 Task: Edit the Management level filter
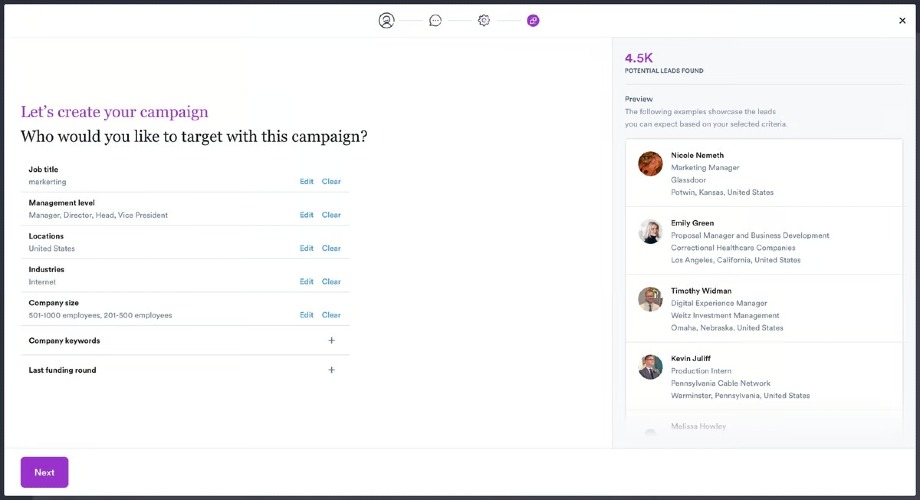coord(306,215)
